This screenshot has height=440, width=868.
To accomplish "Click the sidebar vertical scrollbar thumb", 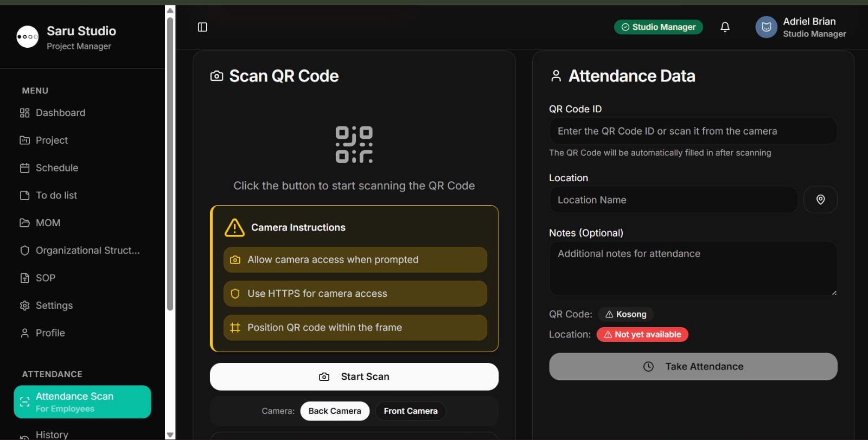I will point(170,164).
